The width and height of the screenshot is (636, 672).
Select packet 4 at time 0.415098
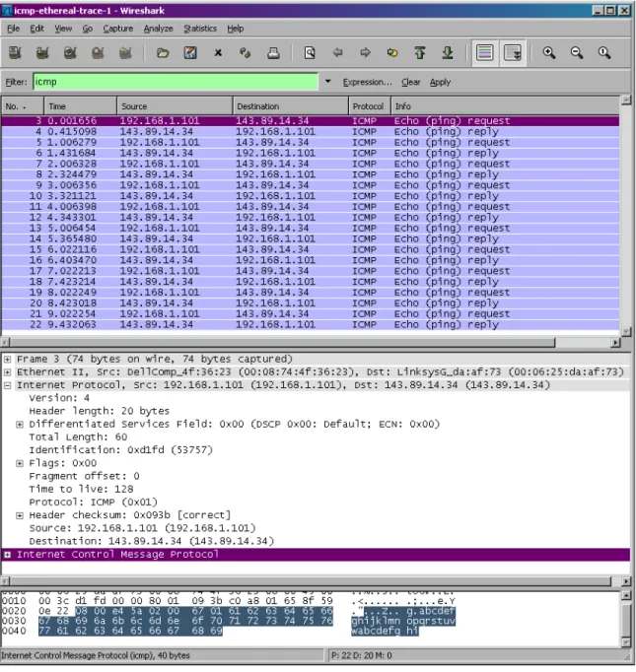click(x=310, y=132)
